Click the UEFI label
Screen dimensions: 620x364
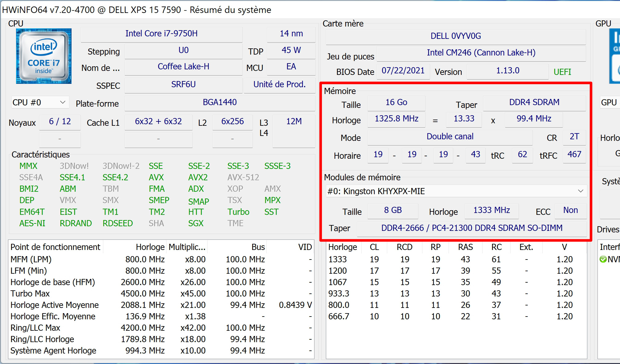pos(562,72)
